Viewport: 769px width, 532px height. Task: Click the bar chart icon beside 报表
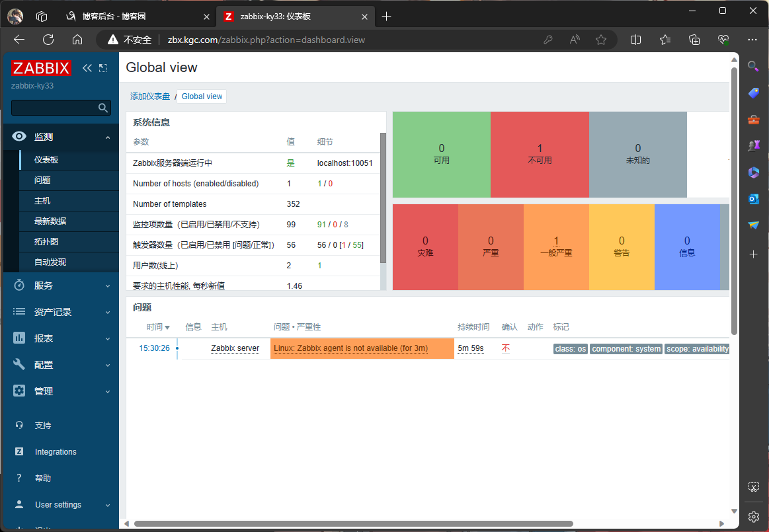point(19,338)
